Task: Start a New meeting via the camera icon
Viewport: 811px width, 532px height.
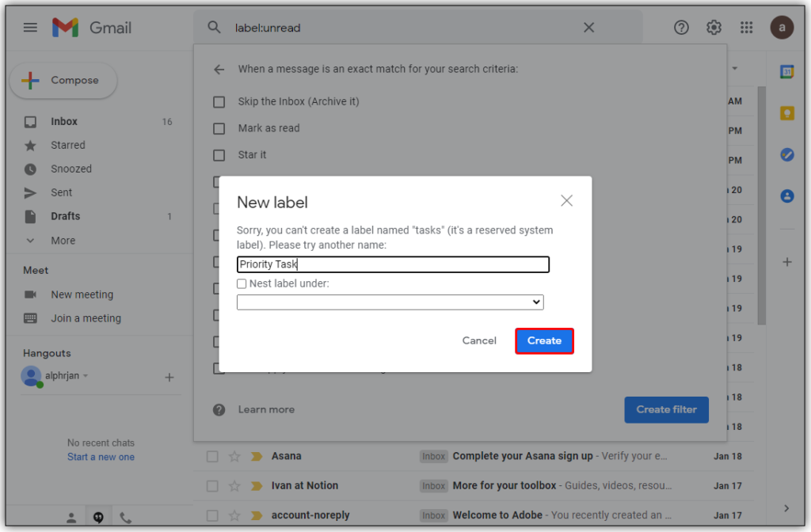Action: (29, 294)
